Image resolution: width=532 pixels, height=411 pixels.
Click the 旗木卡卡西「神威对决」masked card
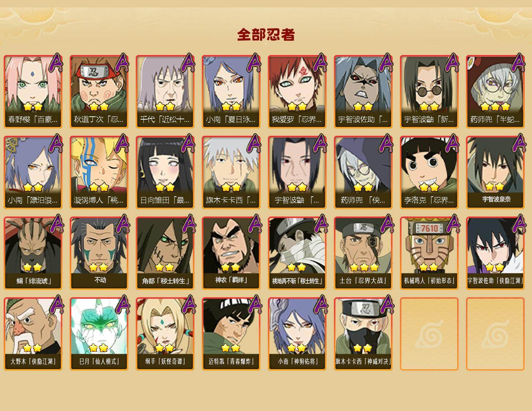[x=363, y=334]
